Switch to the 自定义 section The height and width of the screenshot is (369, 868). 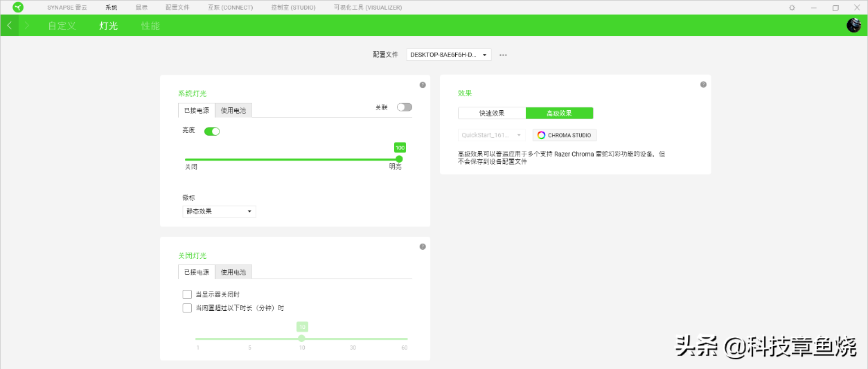tap(62, 26)
